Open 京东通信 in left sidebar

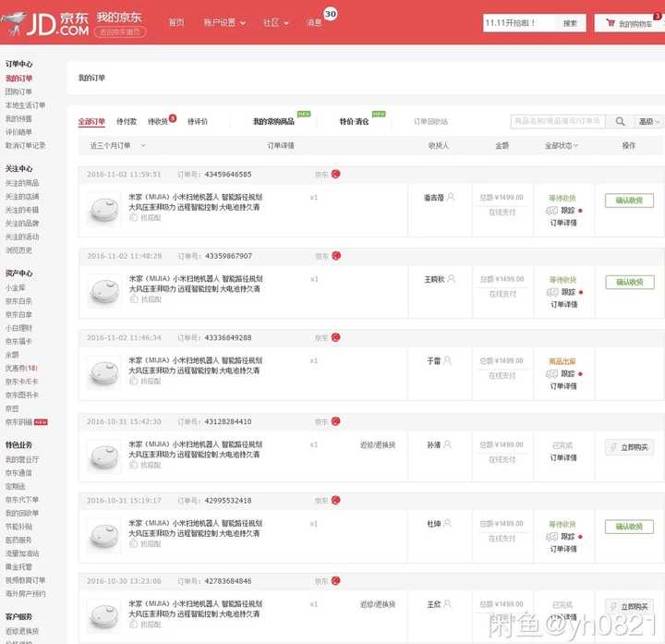tap(18, 473)
